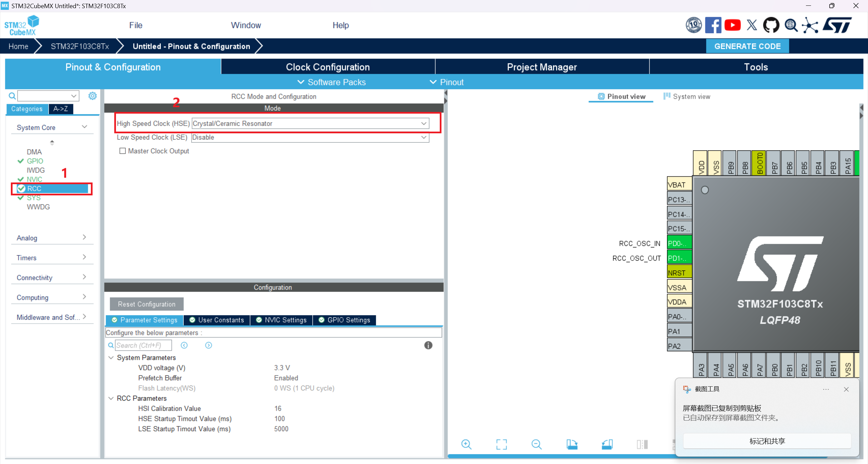
Task: Open the GitHub icon link
Action: [x=771, y=25]
